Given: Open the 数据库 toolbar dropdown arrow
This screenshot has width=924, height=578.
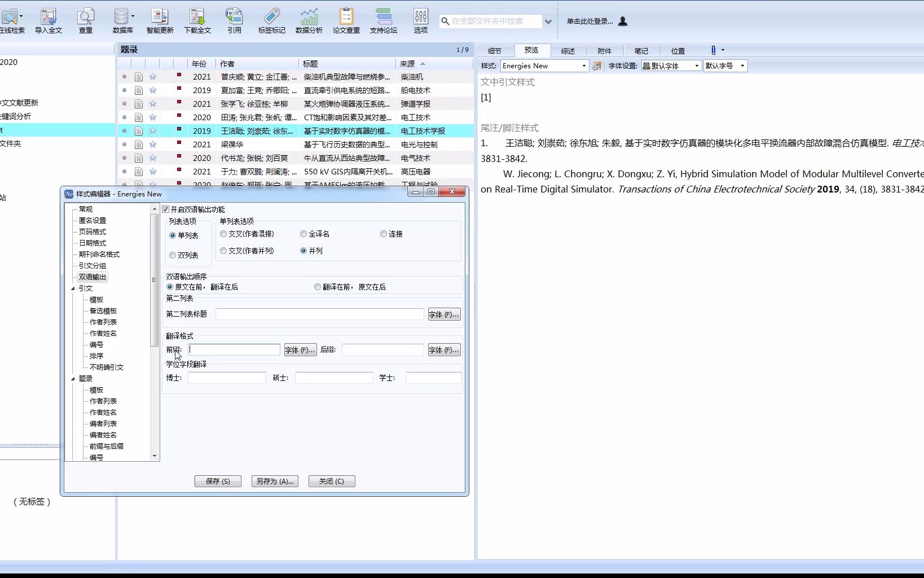Looking at the screenshot, I should click(133, 16).
